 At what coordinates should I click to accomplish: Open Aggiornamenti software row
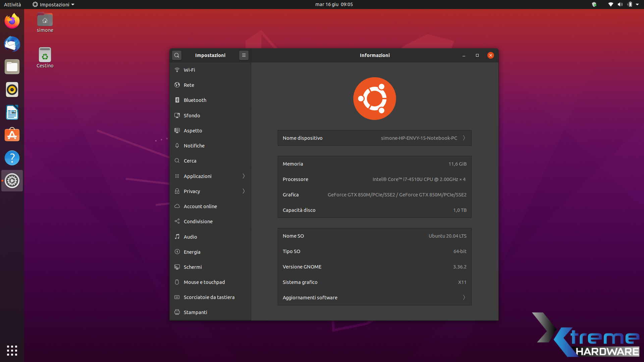point(374,298)
